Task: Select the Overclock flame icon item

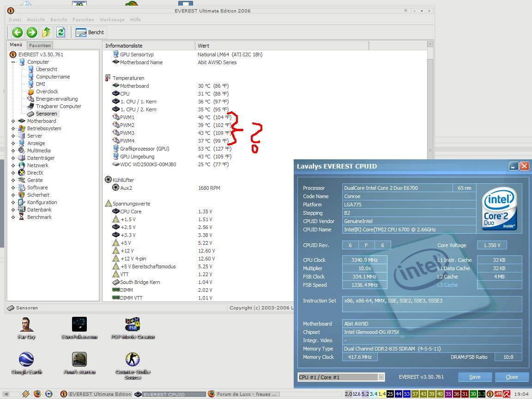Action: point(31,91)
